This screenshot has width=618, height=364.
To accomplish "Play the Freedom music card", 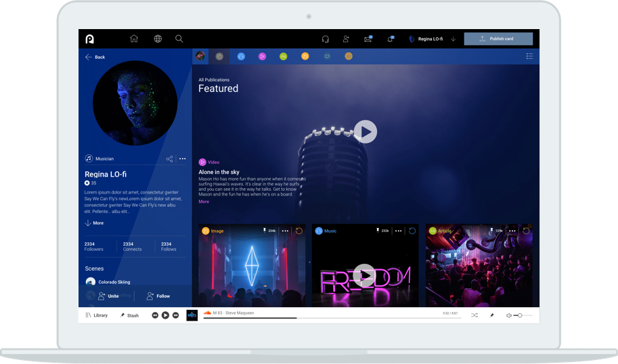I will point(365,275).
